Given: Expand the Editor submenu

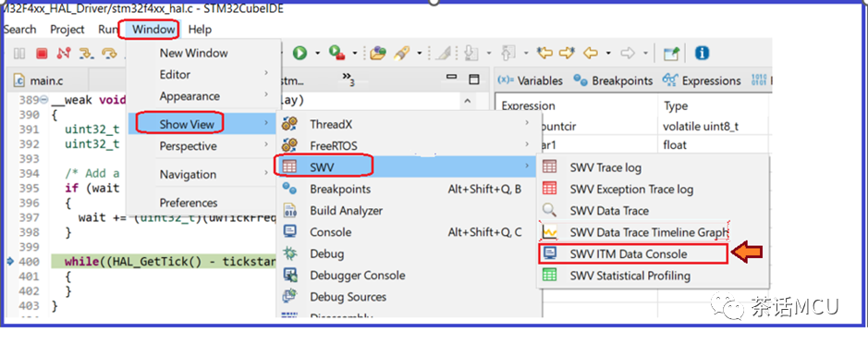Looking at the screenshot, I should pos(203,74).
